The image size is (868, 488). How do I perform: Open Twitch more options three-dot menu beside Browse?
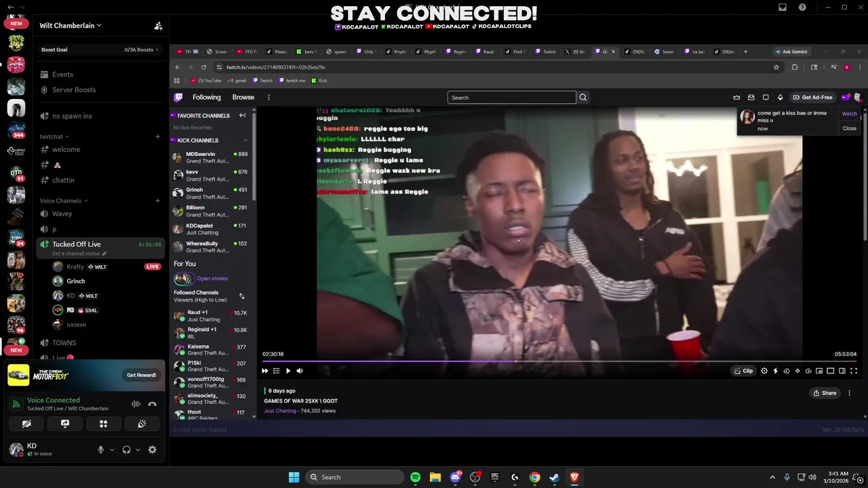coord(269,98)
